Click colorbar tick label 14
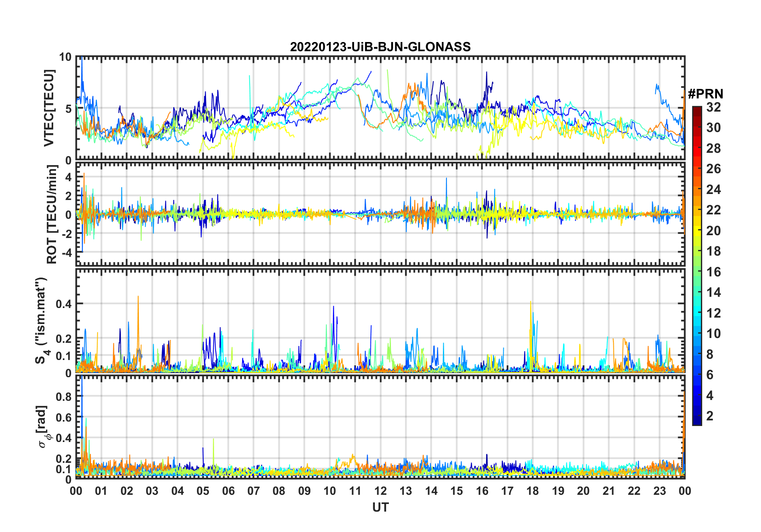Image resolution: width=761 pixels, height=532 pixels. click(x=713, y=292)
